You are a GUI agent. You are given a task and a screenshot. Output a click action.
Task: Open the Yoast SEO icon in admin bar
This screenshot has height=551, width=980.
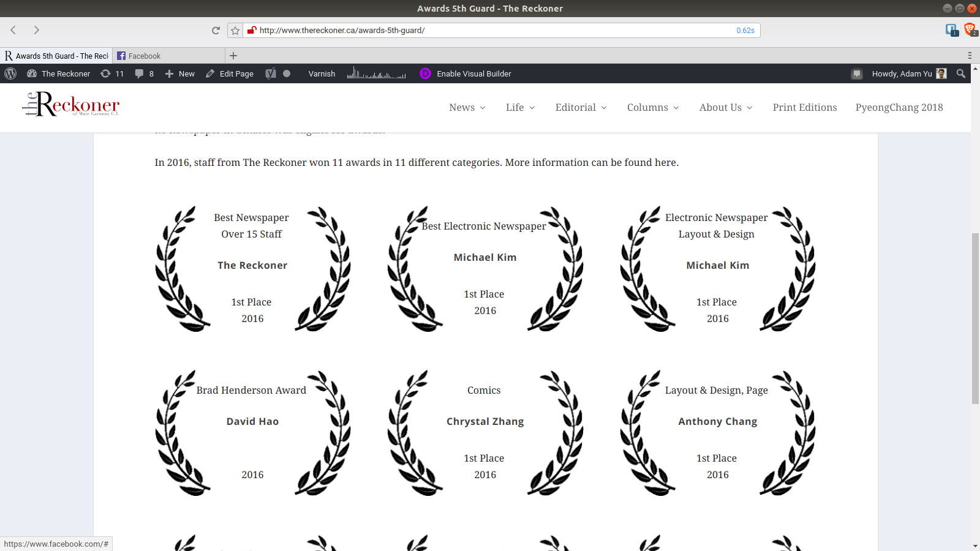click(270, 73)
